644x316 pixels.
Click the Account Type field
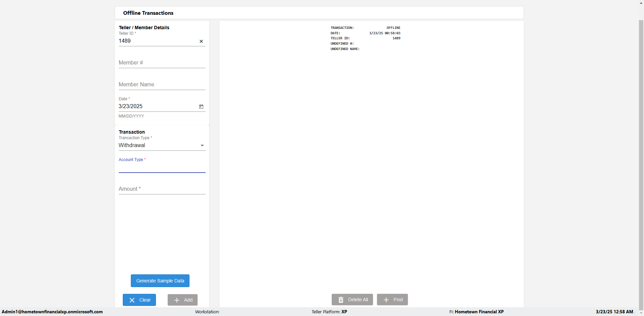coord(162,168)
